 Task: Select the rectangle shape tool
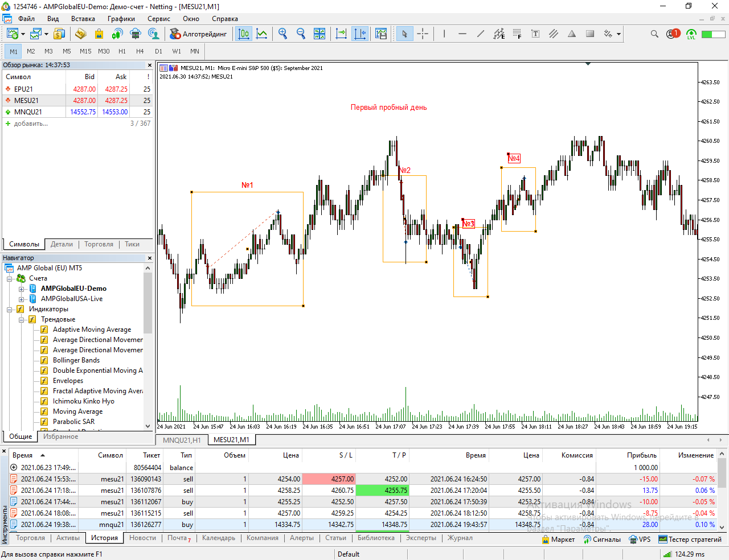point(590,34)
